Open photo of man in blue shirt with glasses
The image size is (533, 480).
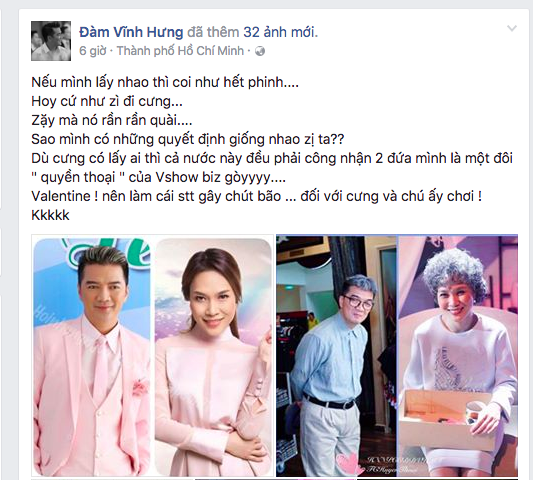[337, 356]
